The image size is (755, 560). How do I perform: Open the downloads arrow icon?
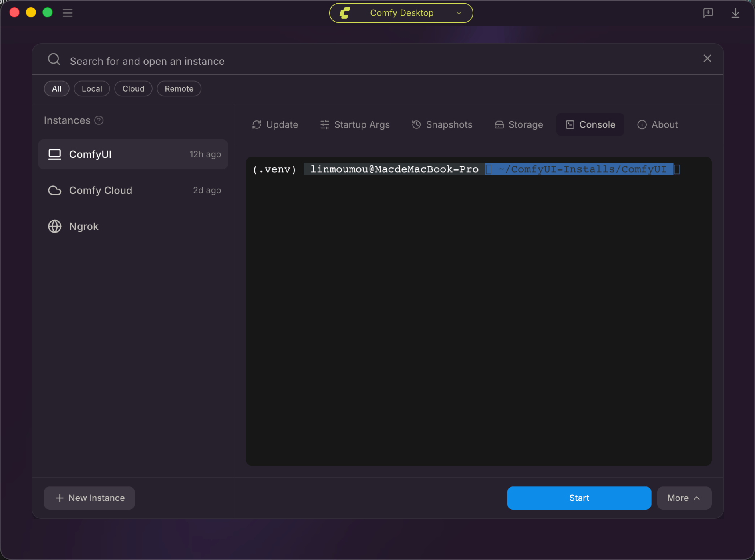735,13
